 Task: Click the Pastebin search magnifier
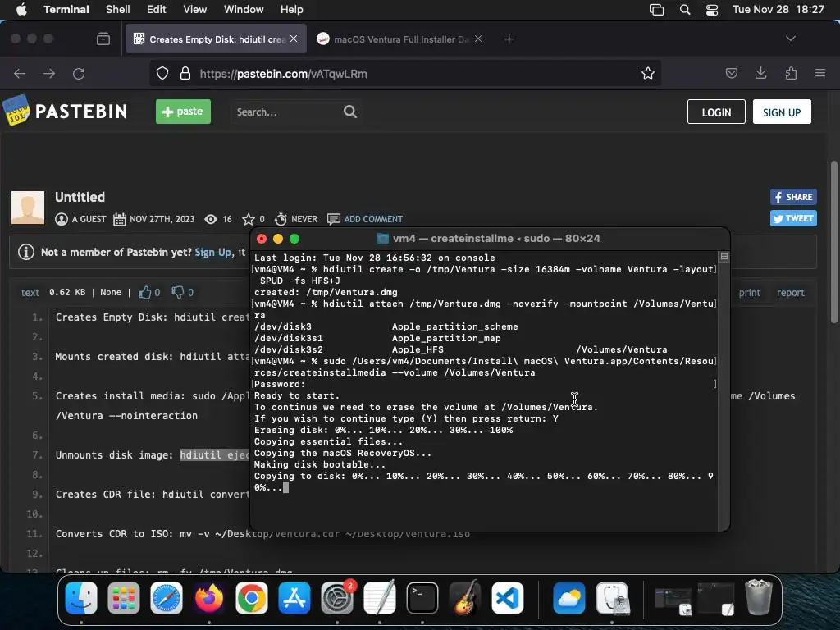point(349,112)
